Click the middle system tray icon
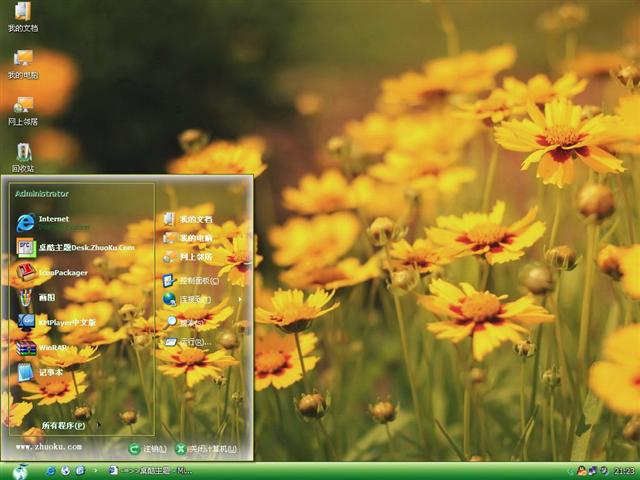 point(592,471)
